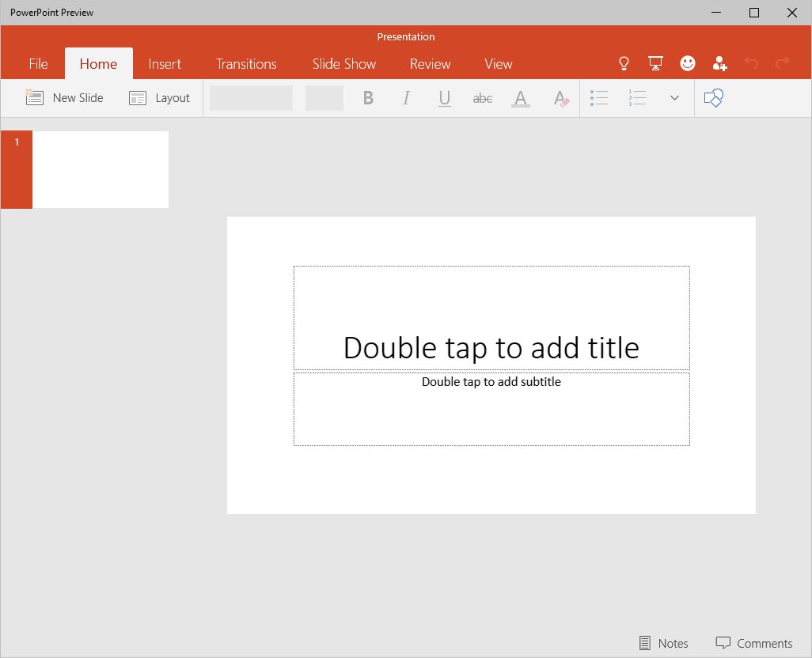Toggle bold formatting
This screenshot has width=812, height=658.
pyautogui.click(x=368, y=98)
